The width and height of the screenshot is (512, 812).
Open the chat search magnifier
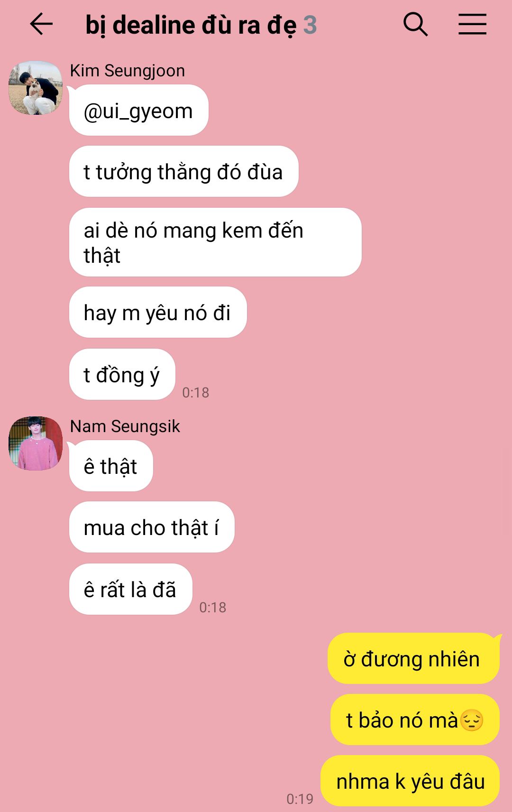(415, 24)
